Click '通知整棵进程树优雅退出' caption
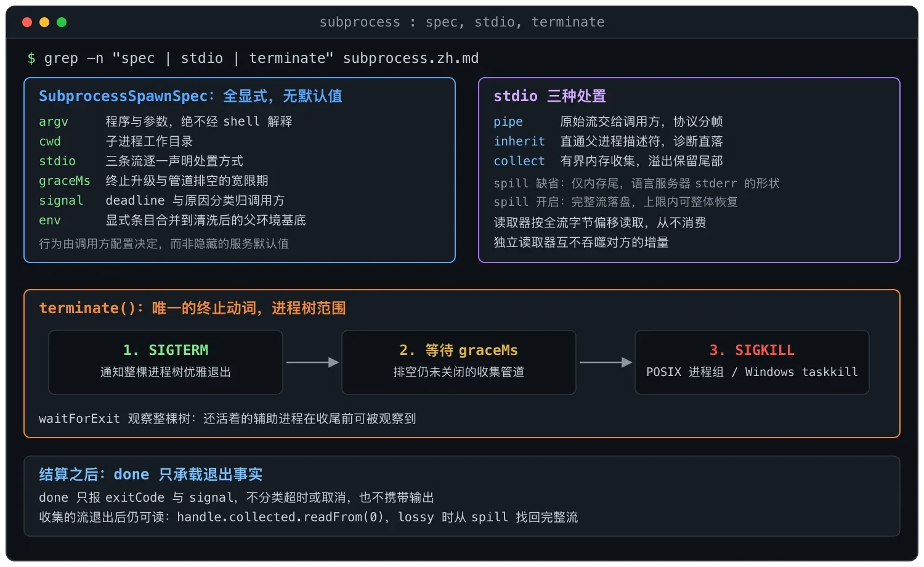The image size is (924, 567). click(166, 372)
